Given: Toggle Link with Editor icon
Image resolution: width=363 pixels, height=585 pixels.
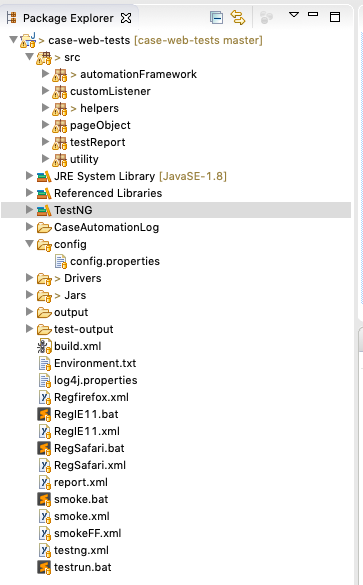Looking at the screenshot, I should coord(238,18).
